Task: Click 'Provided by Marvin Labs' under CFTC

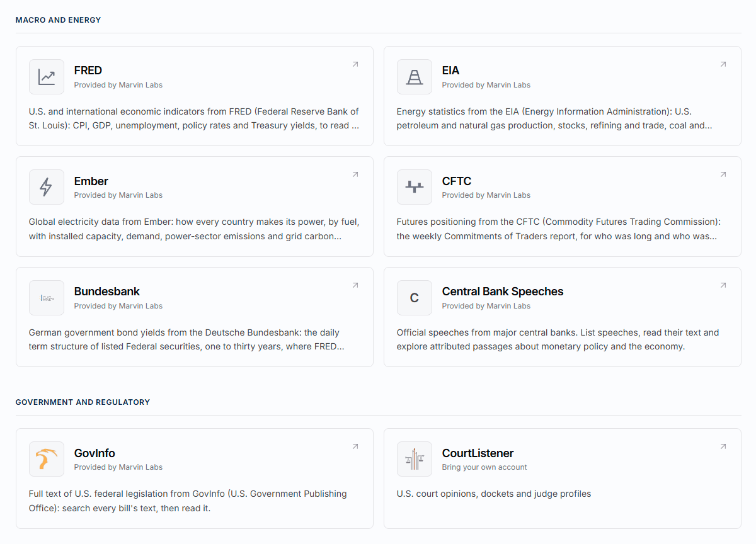Action: tap(486, 195)
